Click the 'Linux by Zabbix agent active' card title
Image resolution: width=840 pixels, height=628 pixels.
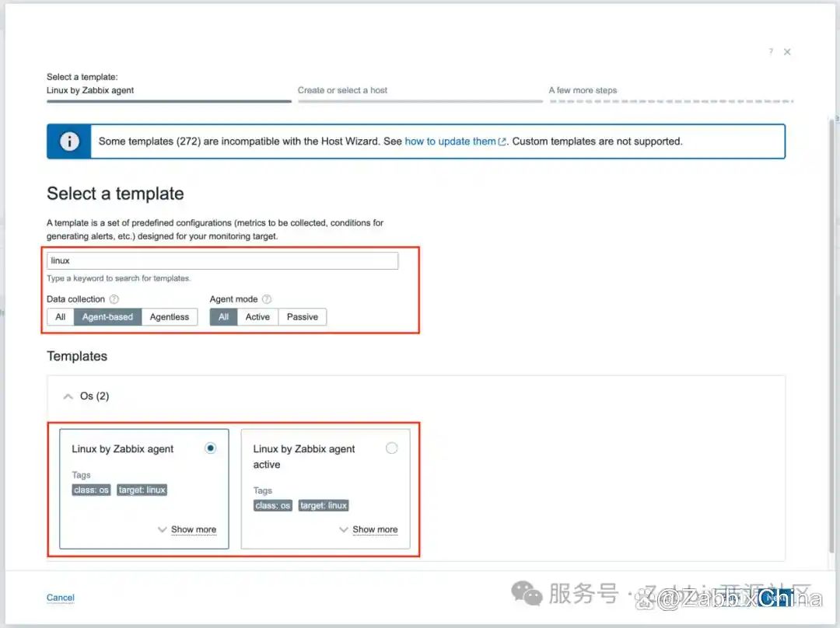[304, 457]
